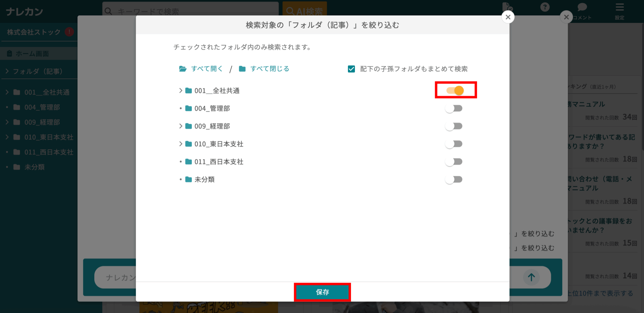Expand 001__全社共通 in the dialog tree
Viewport: 644px width, 313px height.
tap(181, 91)
